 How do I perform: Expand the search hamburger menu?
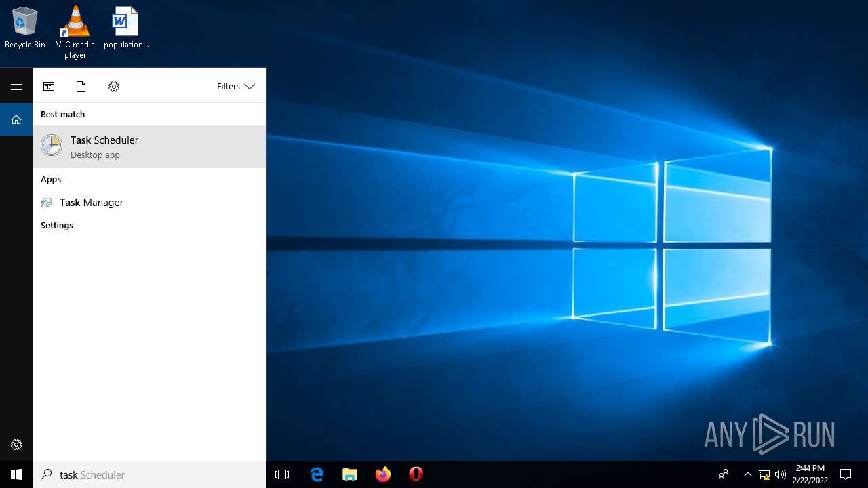point(16,87)
